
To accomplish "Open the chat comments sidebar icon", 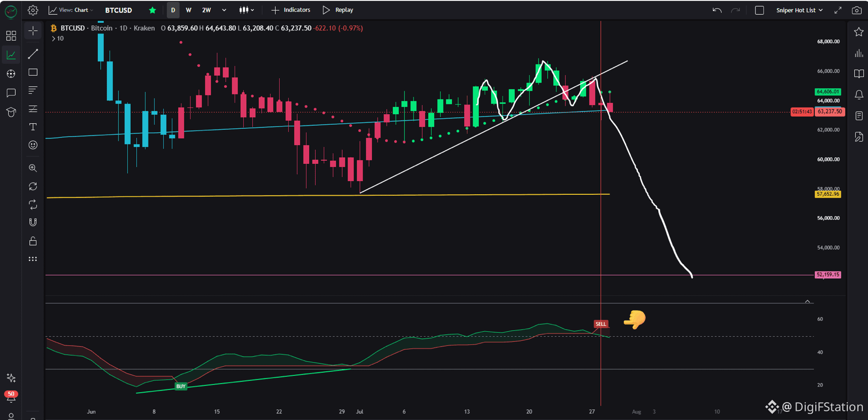I will [11, 93].
